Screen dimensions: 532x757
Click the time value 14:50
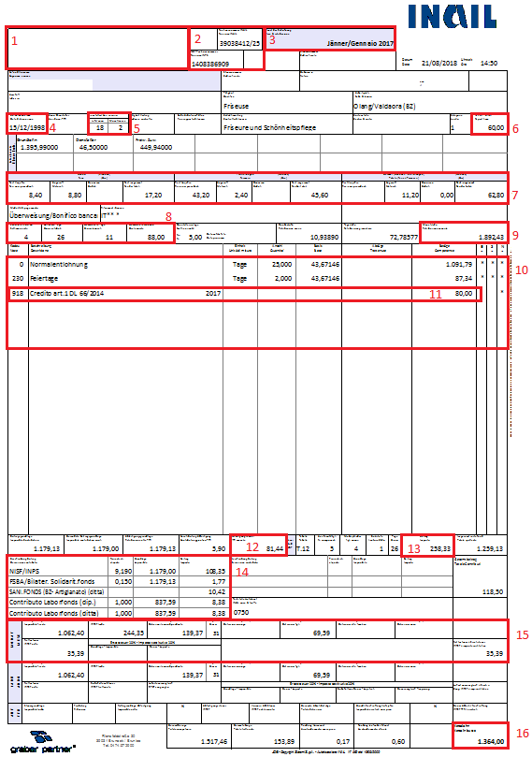[489, 63]
